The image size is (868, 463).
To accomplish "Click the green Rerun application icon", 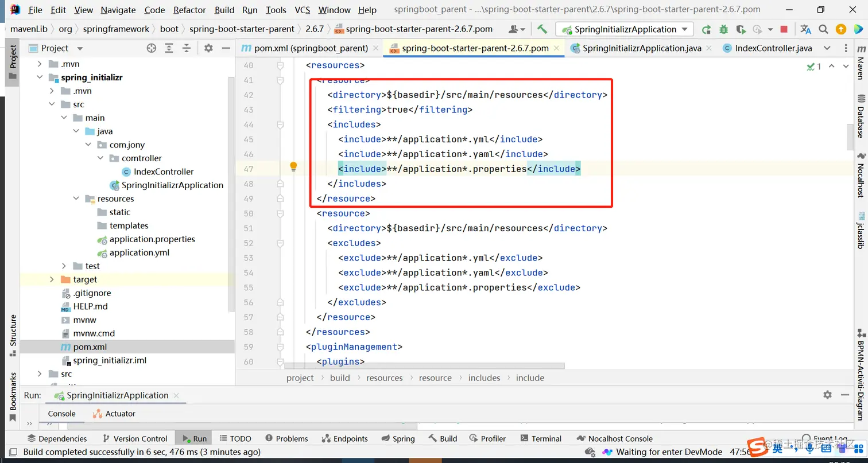I will [x=706, y=29].
